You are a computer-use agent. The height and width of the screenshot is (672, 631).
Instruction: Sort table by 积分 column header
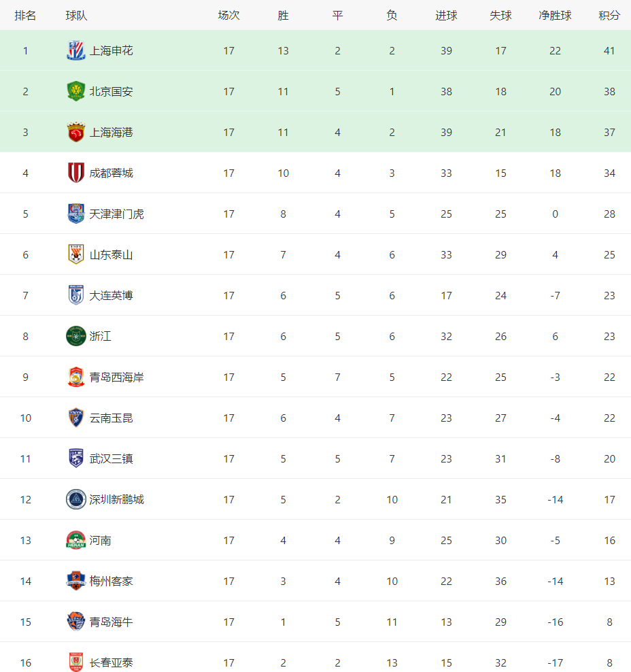click(x=609, y=16)
